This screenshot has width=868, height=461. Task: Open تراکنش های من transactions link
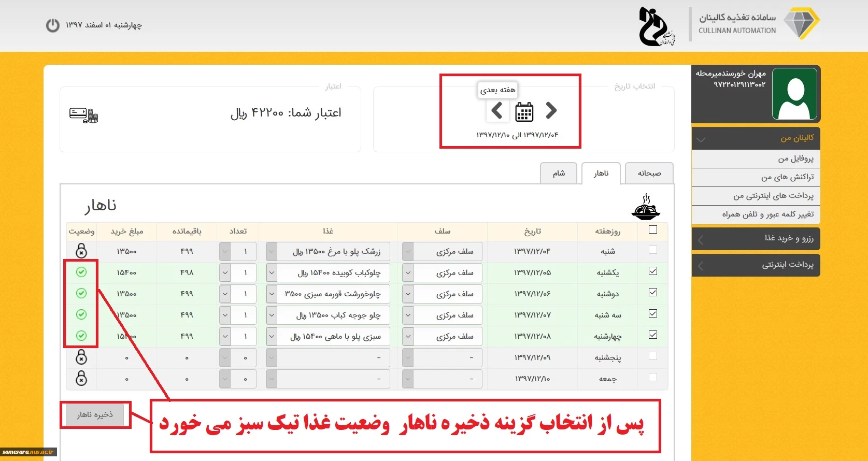pyautogui.click(x=756, y=177)
